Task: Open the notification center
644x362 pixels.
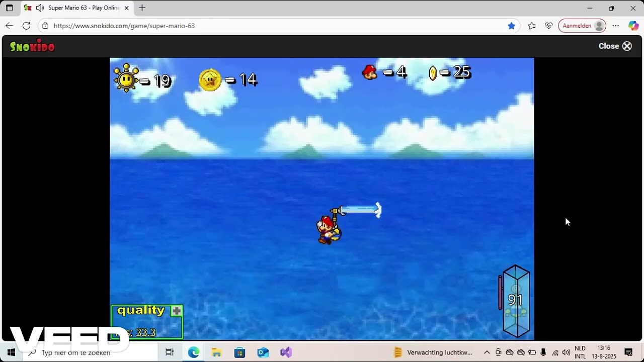Action: 628,352
